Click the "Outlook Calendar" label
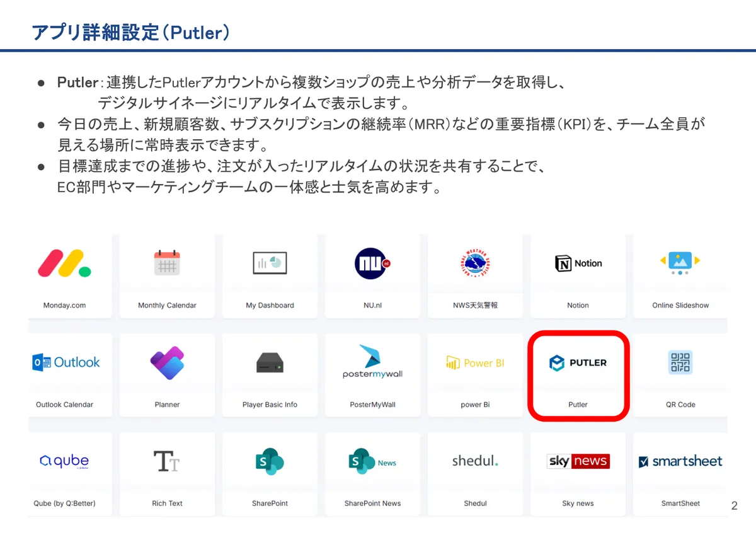Screen dimensions: 756x535 [64, 405]
